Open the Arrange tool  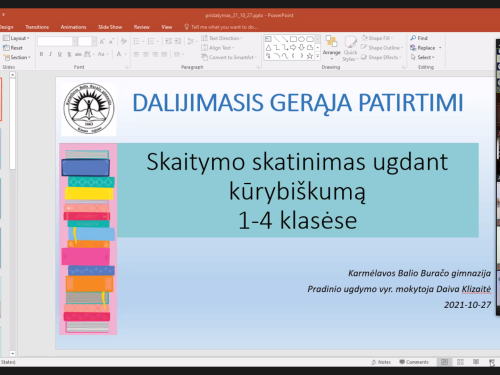tap(331, 47)
